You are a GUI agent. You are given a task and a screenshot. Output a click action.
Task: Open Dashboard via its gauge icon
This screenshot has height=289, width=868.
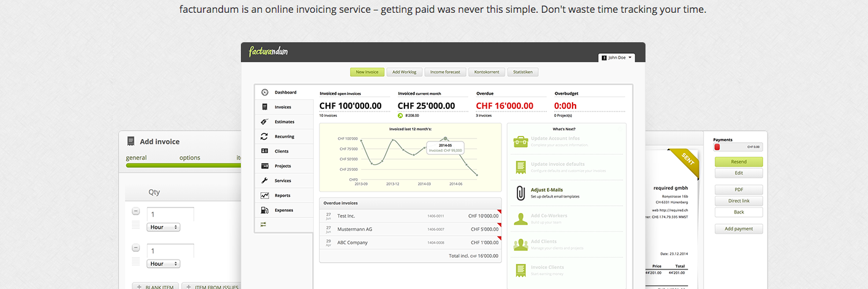click(265, 92)
